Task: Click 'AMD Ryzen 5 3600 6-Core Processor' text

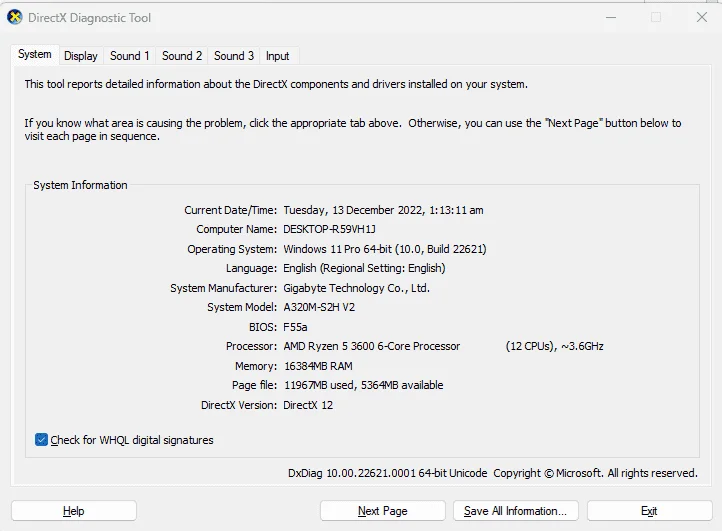Action: pos(372,346)
